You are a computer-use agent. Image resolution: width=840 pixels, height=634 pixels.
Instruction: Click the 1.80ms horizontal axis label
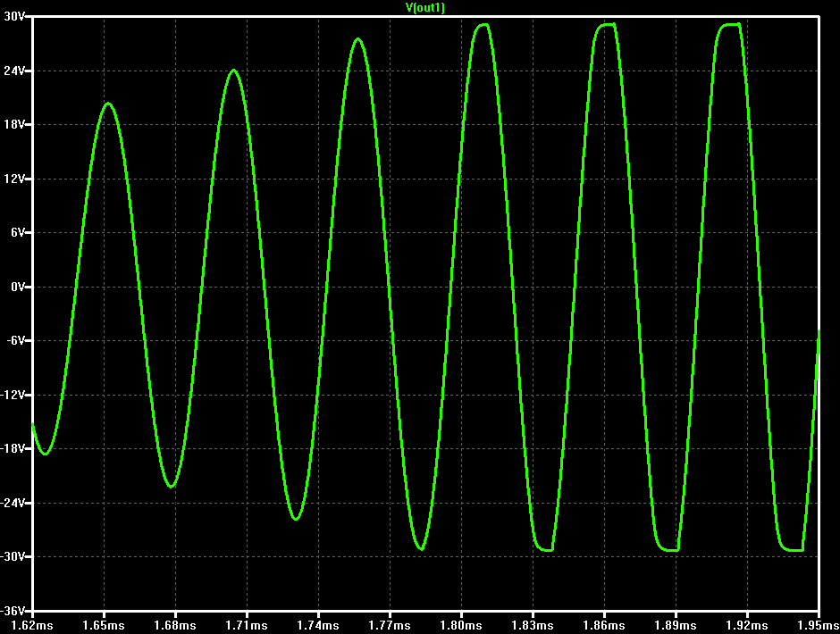click(461, 625)
